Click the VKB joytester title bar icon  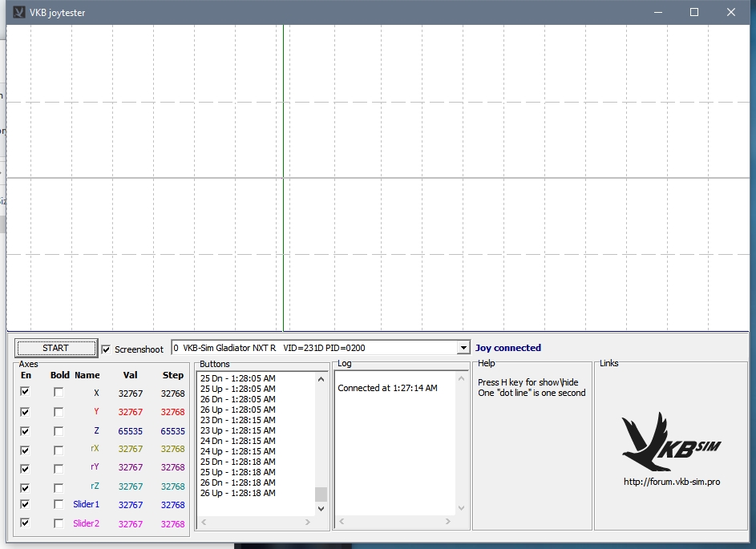click(19, 12)
